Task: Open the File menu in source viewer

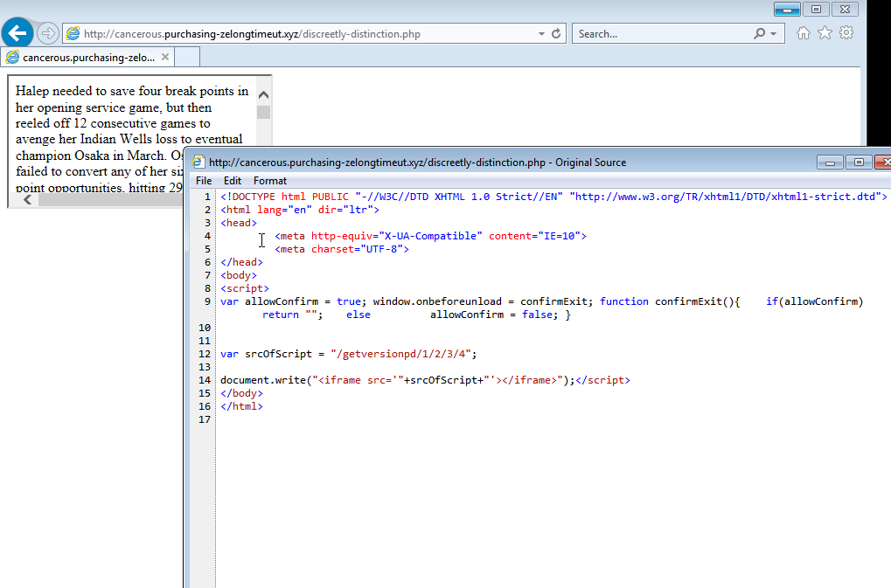Action: 204,181
